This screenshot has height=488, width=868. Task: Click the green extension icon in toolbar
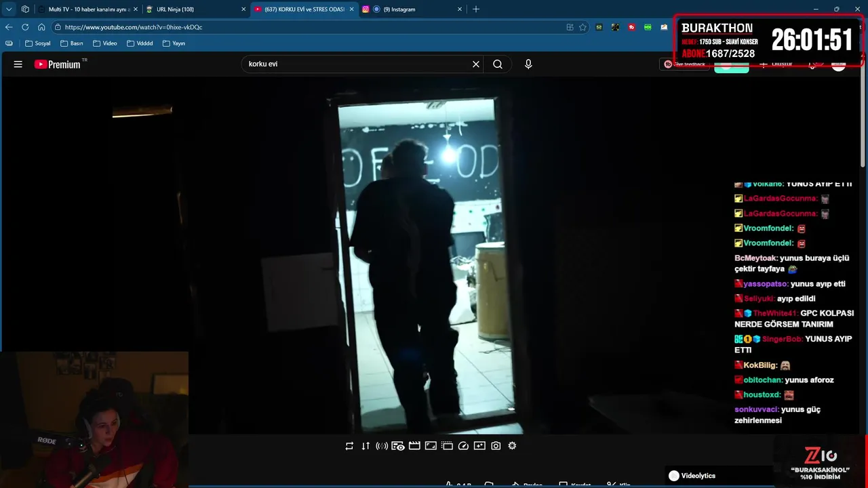(x=648, y=27)
